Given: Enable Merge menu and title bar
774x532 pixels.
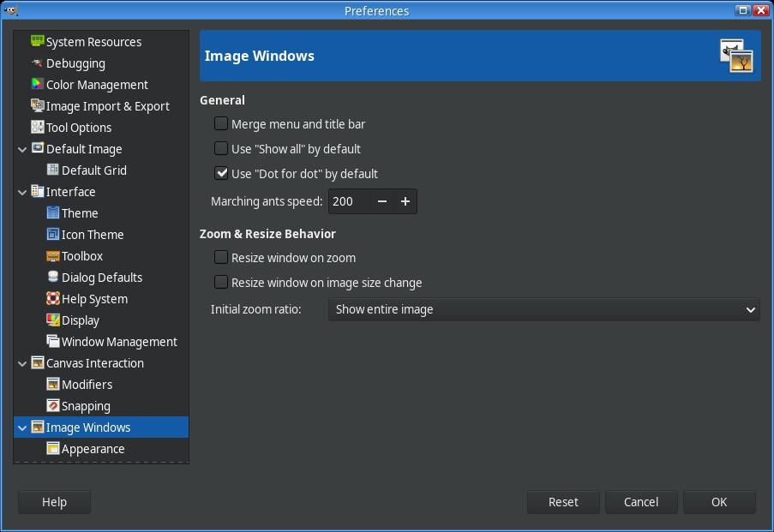Looking at the screenshot, I should click(x=221, y=124).
